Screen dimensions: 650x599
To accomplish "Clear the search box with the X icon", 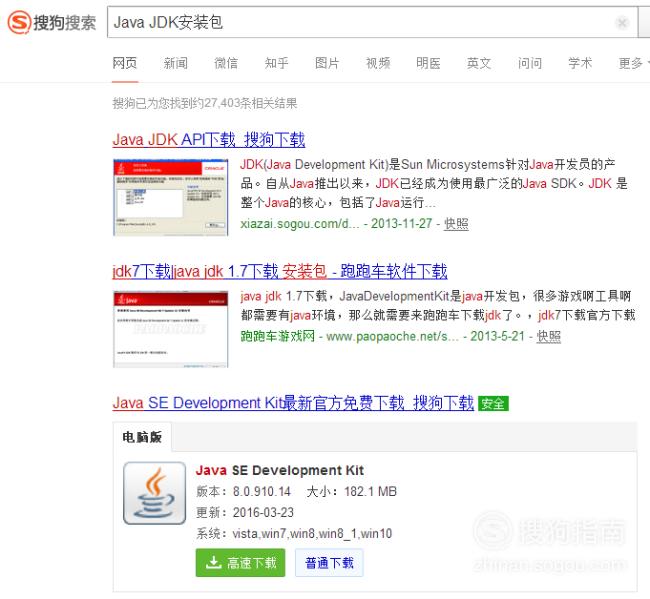I will [622, 22].
